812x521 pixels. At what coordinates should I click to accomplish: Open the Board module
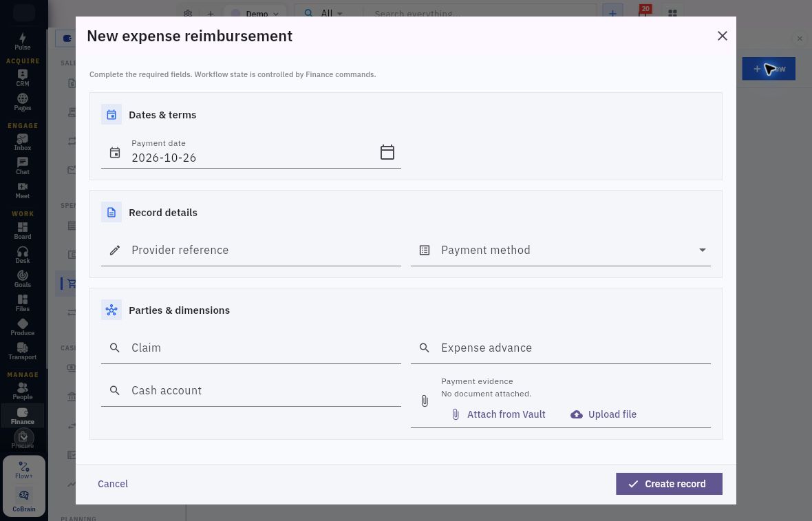[22, 231]
